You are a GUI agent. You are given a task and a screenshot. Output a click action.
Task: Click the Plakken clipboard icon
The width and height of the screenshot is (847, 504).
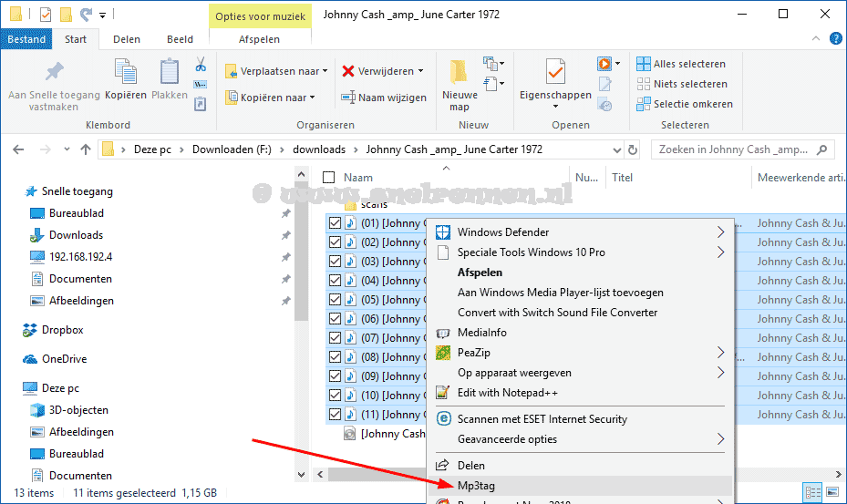[169, 72]
